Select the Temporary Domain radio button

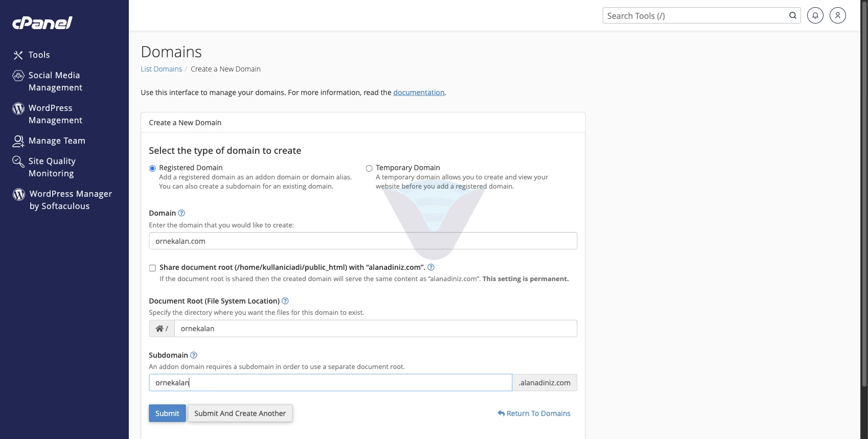point(369,168)
